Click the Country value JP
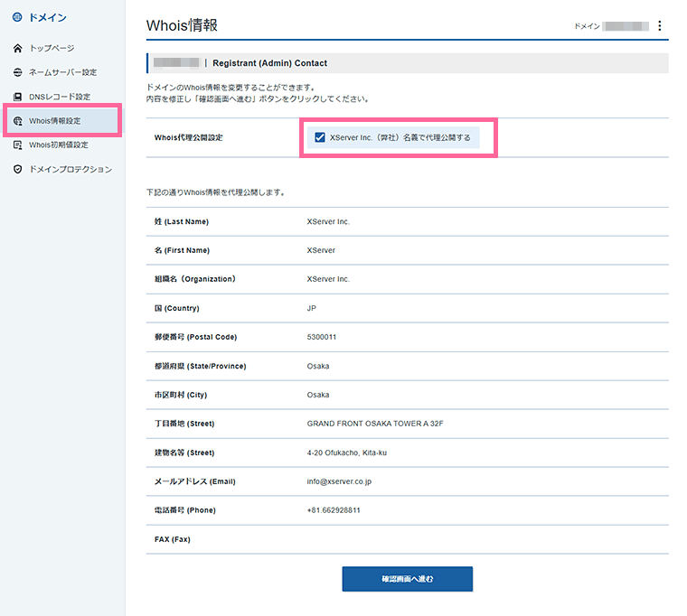Screen dimensions: 687x616 [x=312, y=308]
